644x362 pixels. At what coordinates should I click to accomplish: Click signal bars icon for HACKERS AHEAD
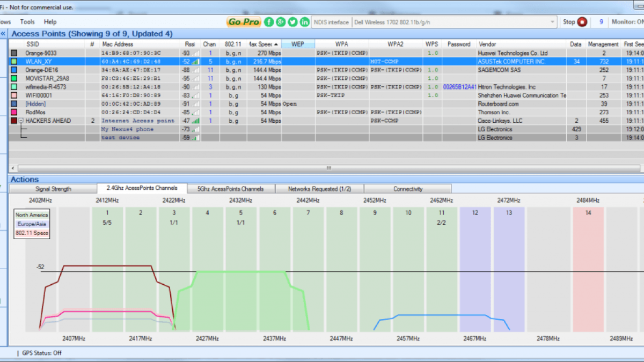[x=195, y=121]
